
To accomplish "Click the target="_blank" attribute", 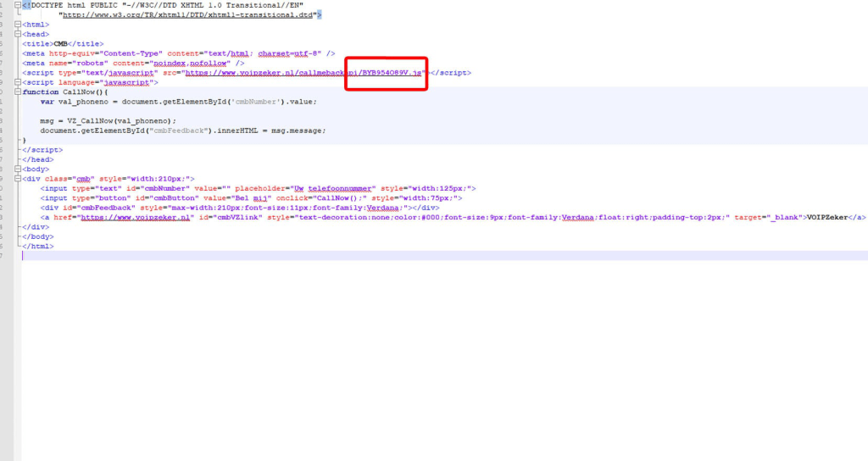I will tap(768, 218).
